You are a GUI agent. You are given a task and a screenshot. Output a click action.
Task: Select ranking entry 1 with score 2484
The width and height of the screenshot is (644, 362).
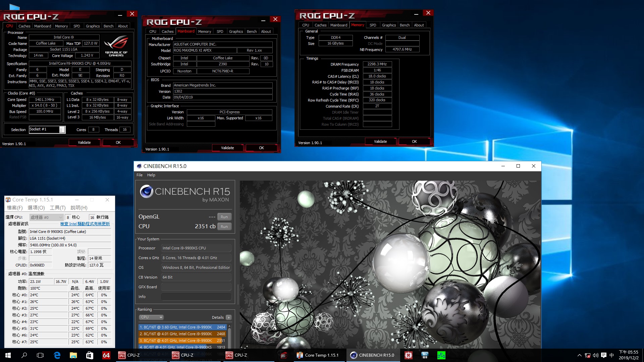point(182,327)
